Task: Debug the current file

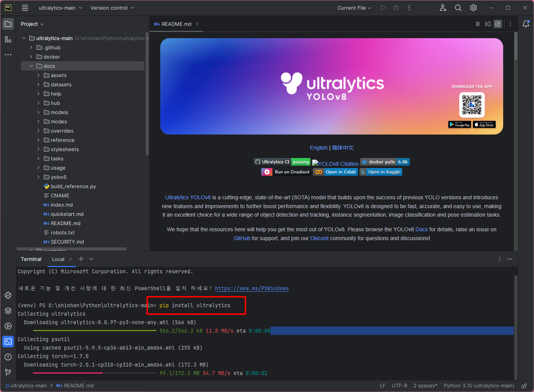Action: click(396, 8)
